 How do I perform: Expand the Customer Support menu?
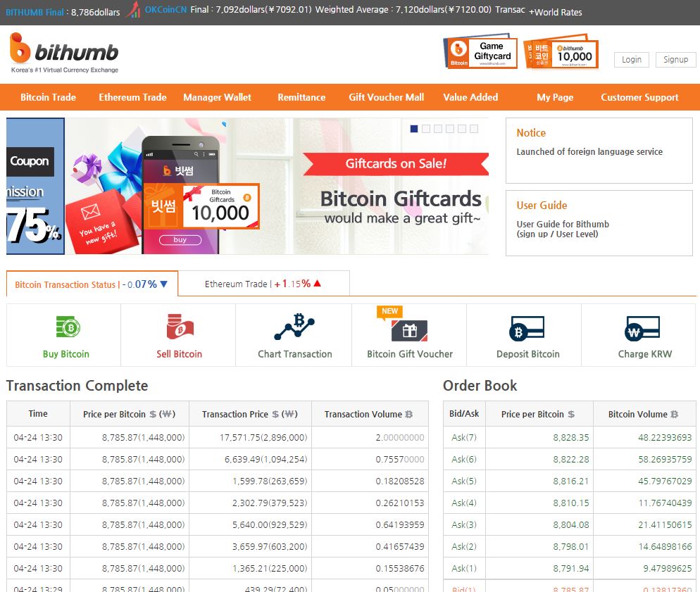(x=639, y=98)
